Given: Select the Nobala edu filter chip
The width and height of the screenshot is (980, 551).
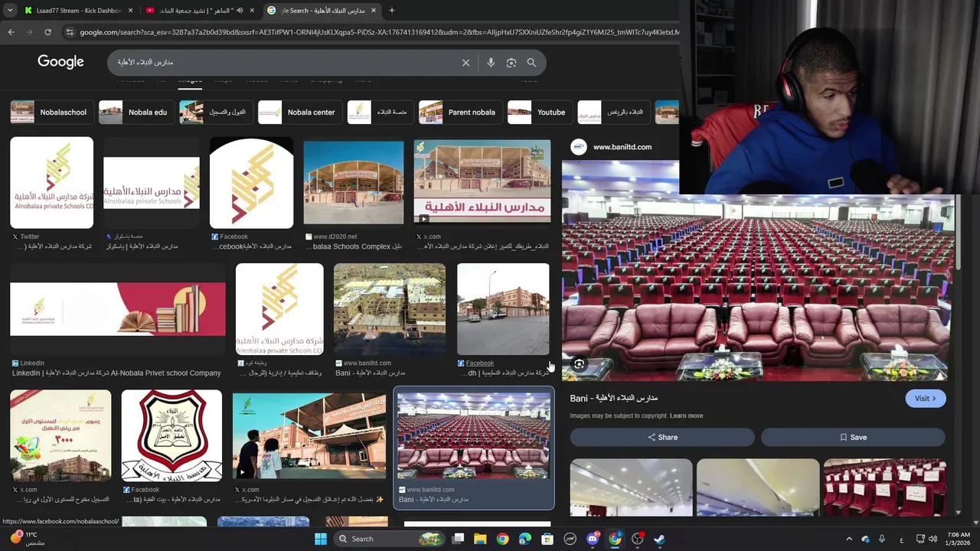Looking at the screenshot, I should (136, 112).
